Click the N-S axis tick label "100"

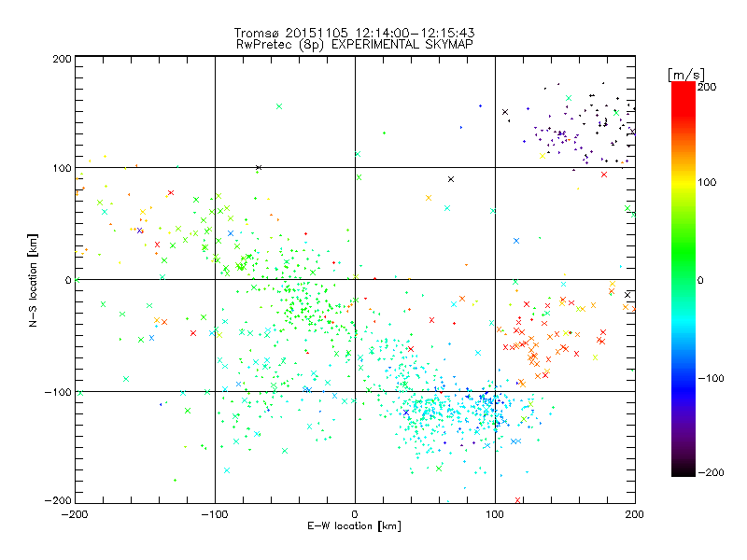coord(63,168)
